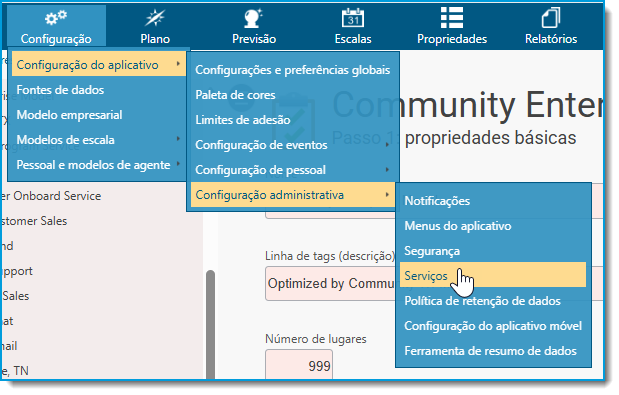Select Configurações e preferências globais
The width and height of the screenshot is (619, 395).
click(293, 70)
